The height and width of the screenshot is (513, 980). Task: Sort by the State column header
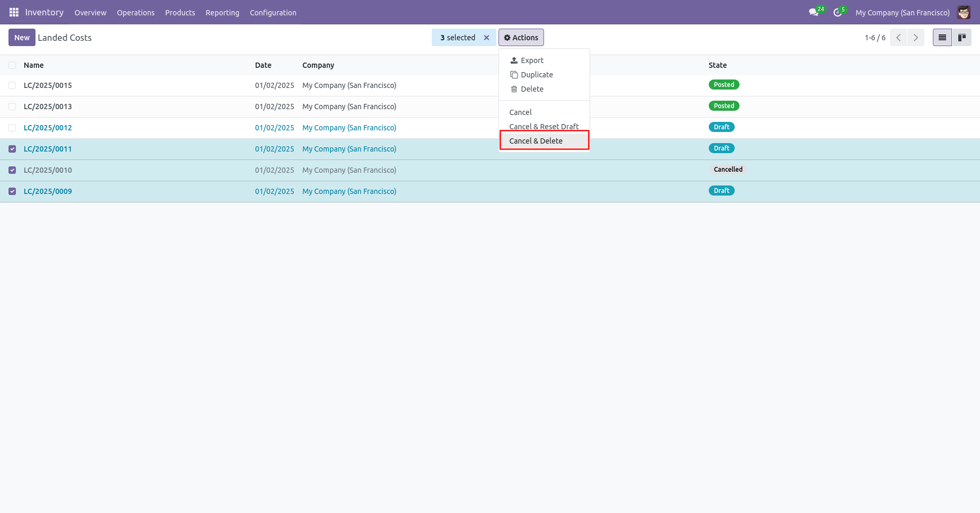click(718, 65)
